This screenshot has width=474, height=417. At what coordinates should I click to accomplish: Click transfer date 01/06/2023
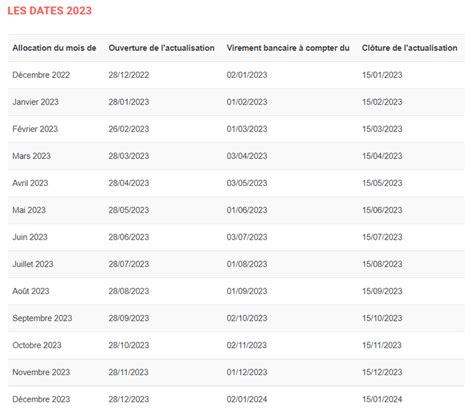(247, 210)
